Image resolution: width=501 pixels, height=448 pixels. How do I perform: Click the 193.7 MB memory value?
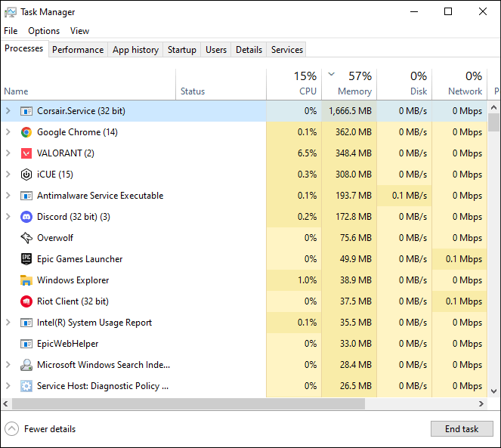coord(354,196)
